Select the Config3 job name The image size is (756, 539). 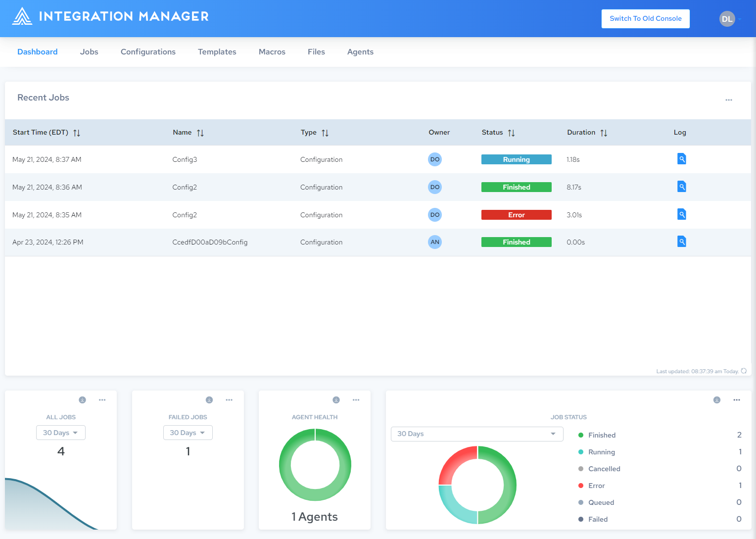coord(185,159)
